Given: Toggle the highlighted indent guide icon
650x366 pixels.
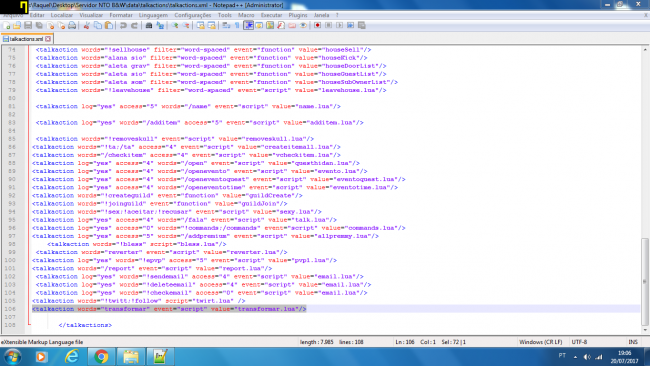Looking at the screenshot, I should 248,26.
